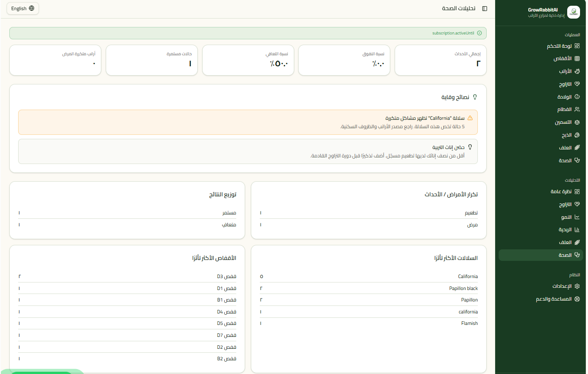Click the قفص D1 row
The image size is (588, 374).
tap(127, 288)
